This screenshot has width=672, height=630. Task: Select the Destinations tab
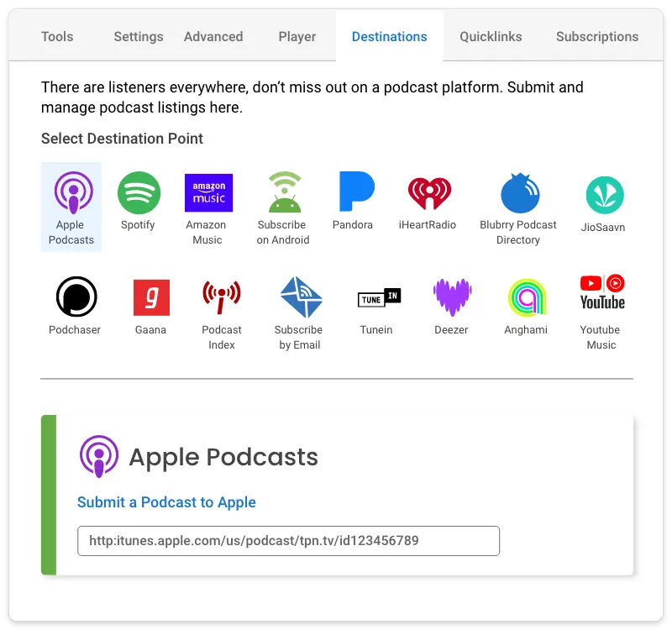tap(389, 36)
